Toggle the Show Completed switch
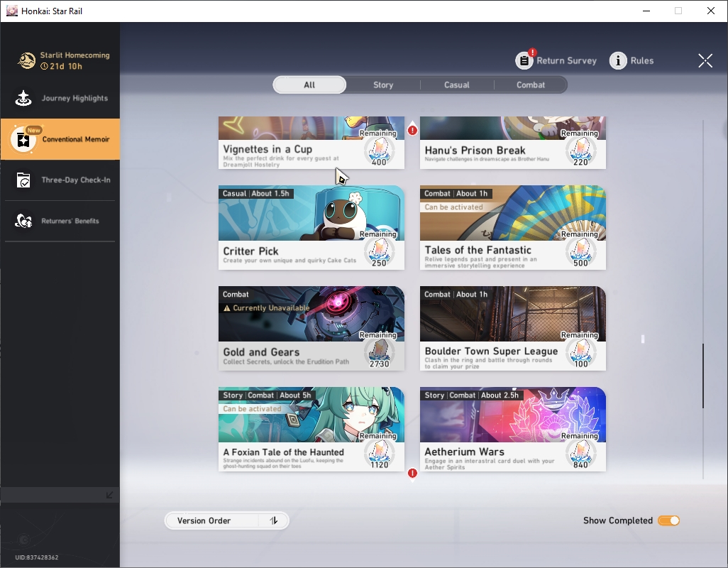 [669, 520]
